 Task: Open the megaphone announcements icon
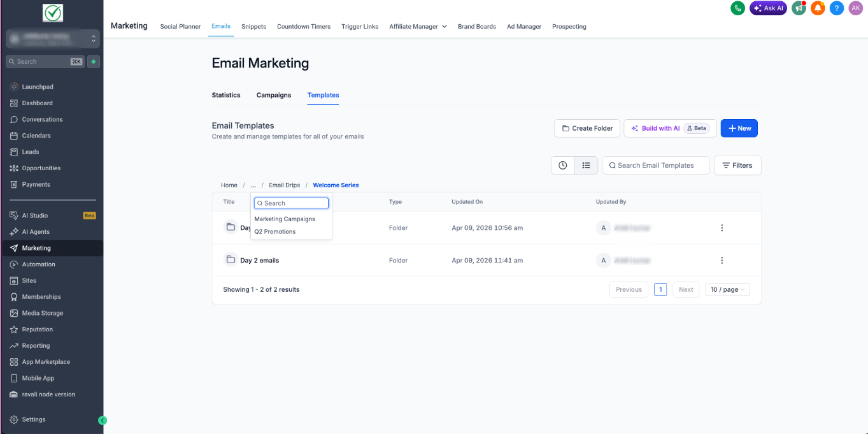(799, 8)
